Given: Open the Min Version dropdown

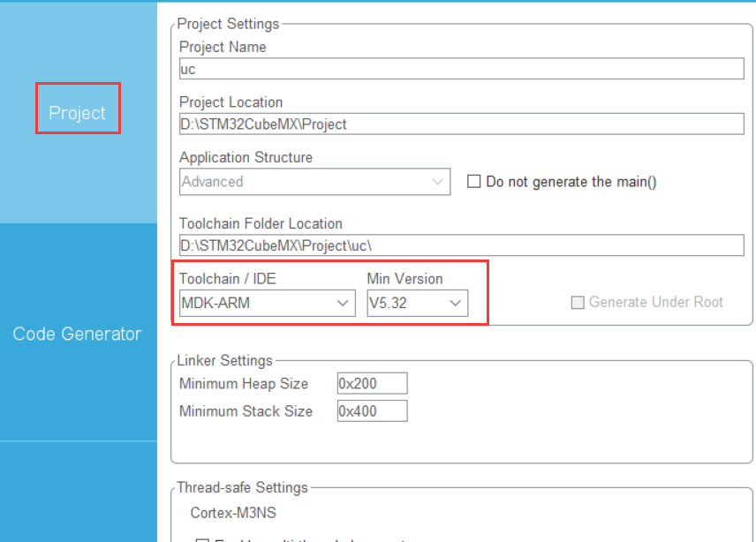Looking at the screenshot, I should [x=417, y=303].
